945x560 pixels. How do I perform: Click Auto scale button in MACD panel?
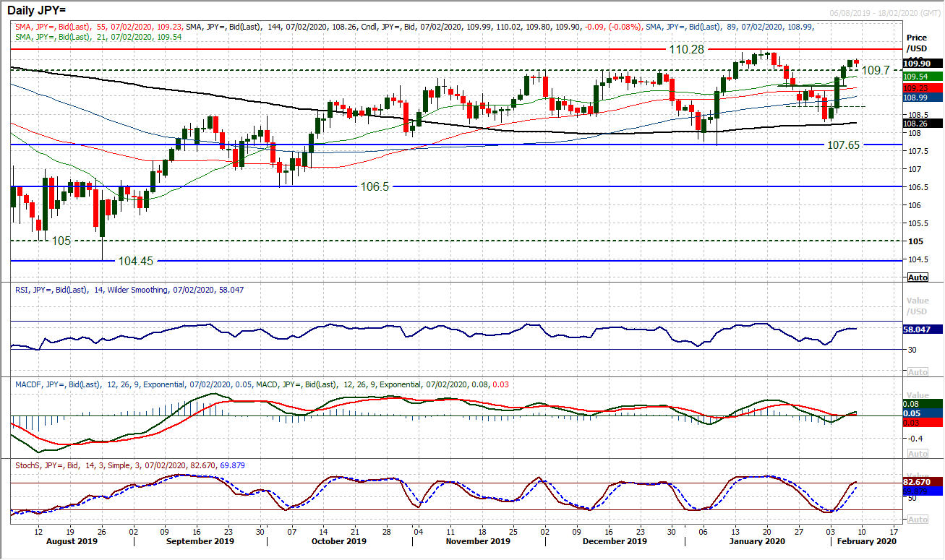coord(918,454)
